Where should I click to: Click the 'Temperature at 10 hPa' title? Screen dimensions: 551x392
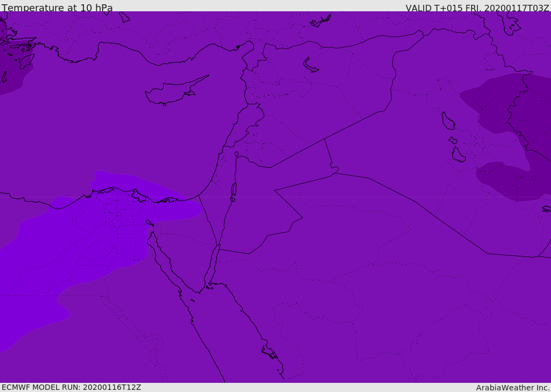coord(57,8)
